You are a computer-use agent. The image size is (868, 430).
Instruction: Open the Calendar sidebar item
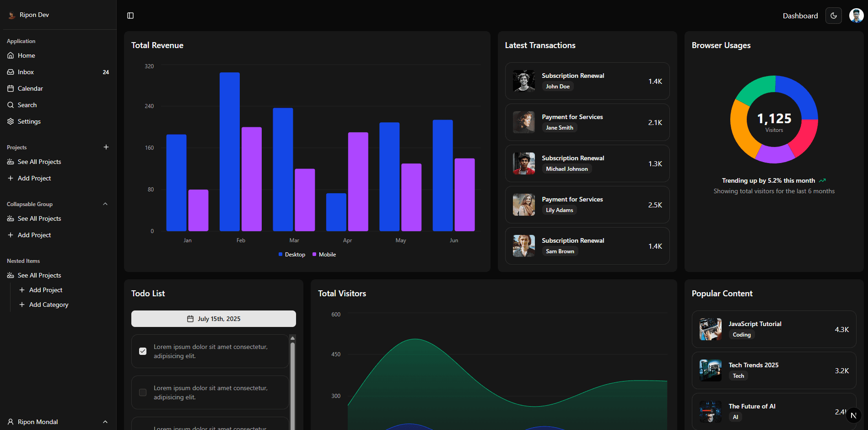(x=30, y=88)
